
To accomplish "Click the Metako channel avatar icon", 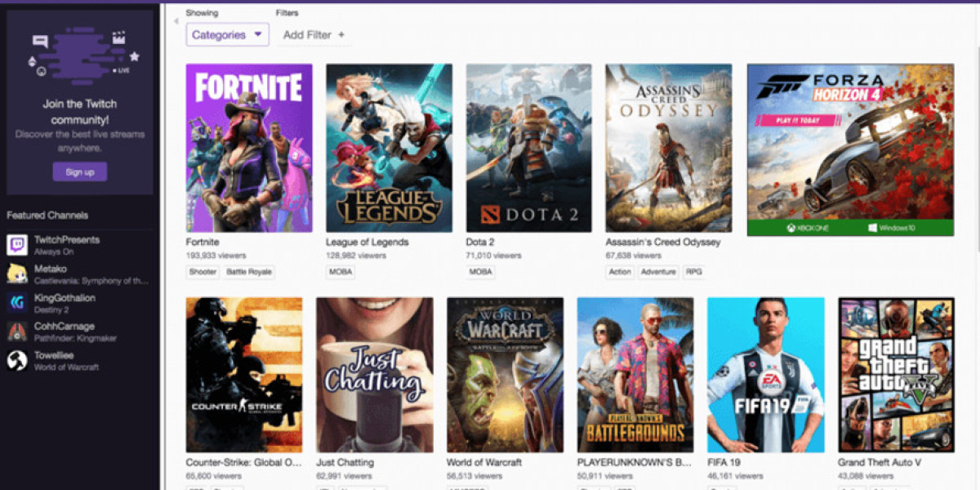I will coord(17,274).
